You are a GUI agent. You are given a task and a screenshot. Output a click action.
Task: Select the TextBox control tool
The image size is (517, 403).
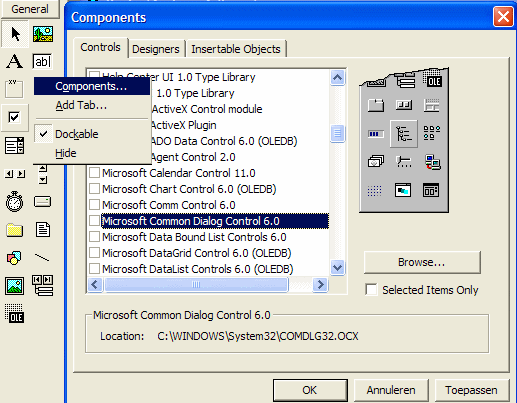point(42,61)
